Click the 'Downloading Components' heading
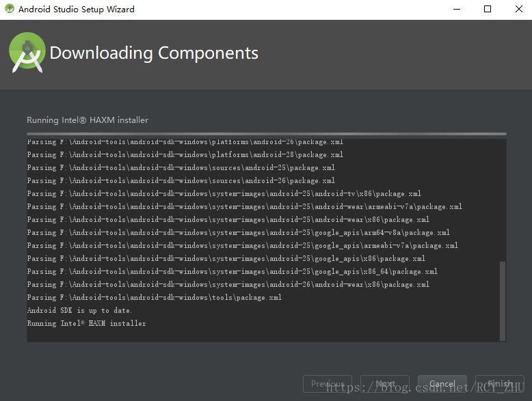The width and height of the screenshot is (532, 401). (x=154, y=53)
